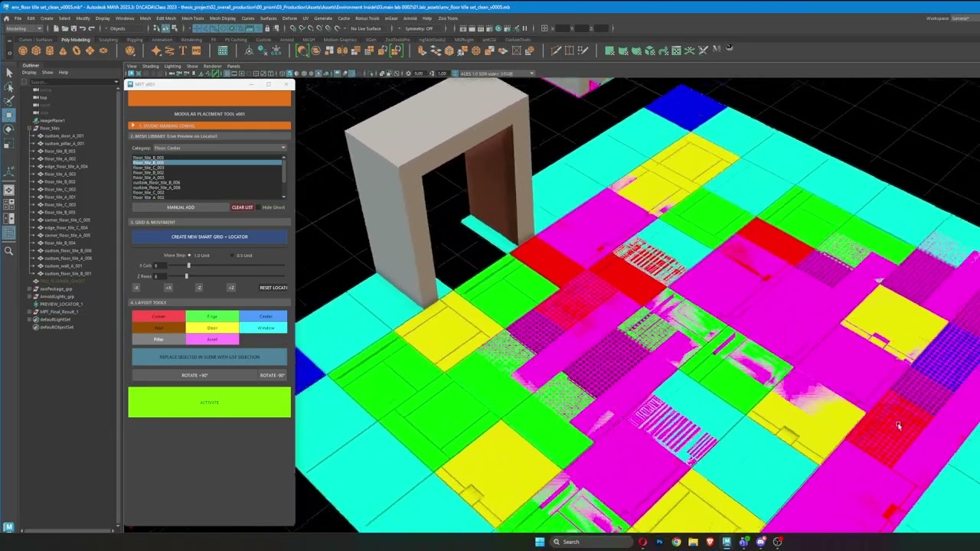This screenshot has width=980, height=551.
Task: Click the polygon torus shelf icon
Action: pyautogui.click(x=77, y=51)
